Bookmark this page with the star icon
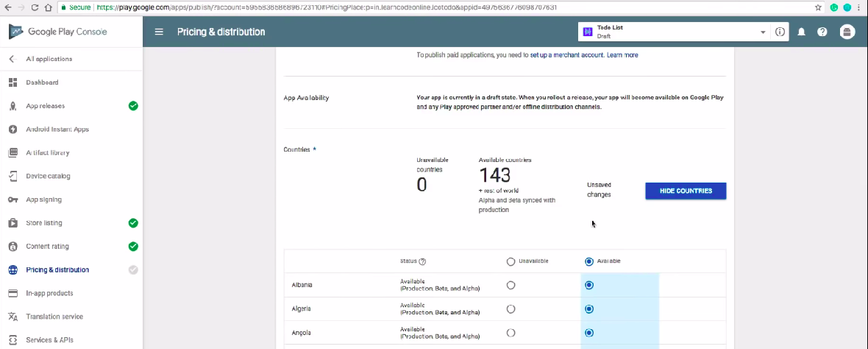This screenshot has height=349, width=868. point(818,7)
